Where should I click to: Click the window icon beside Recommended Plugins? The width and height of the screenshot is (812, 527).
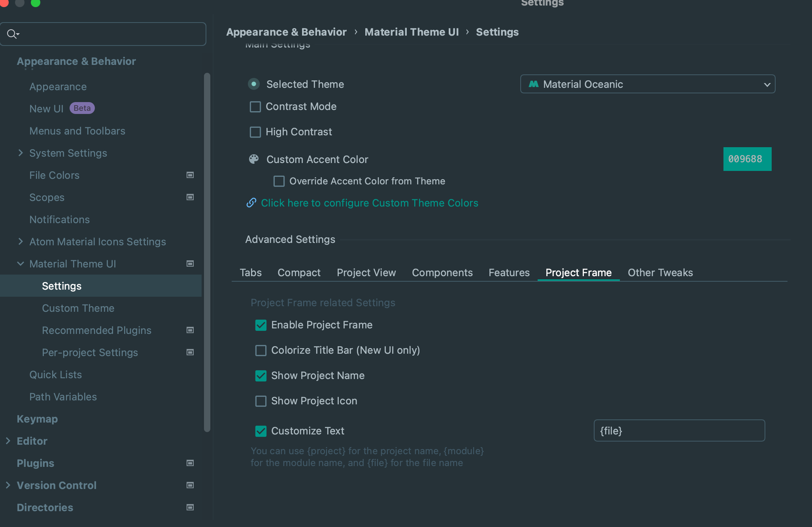pos(190,330)
